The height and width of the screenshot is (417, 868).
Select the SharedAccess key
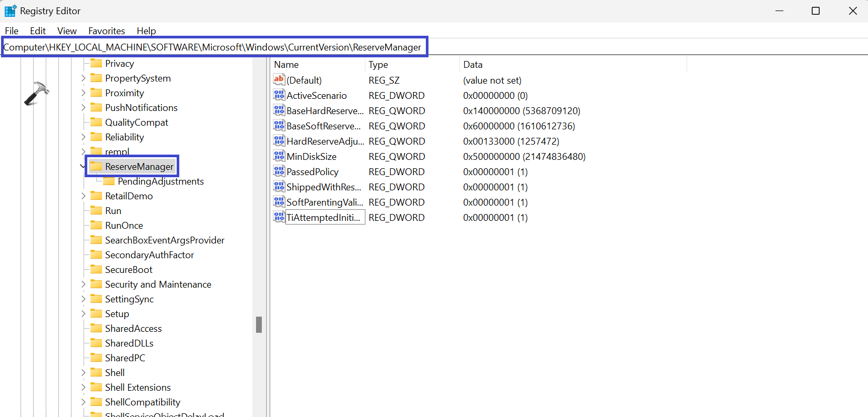[134, 328]
